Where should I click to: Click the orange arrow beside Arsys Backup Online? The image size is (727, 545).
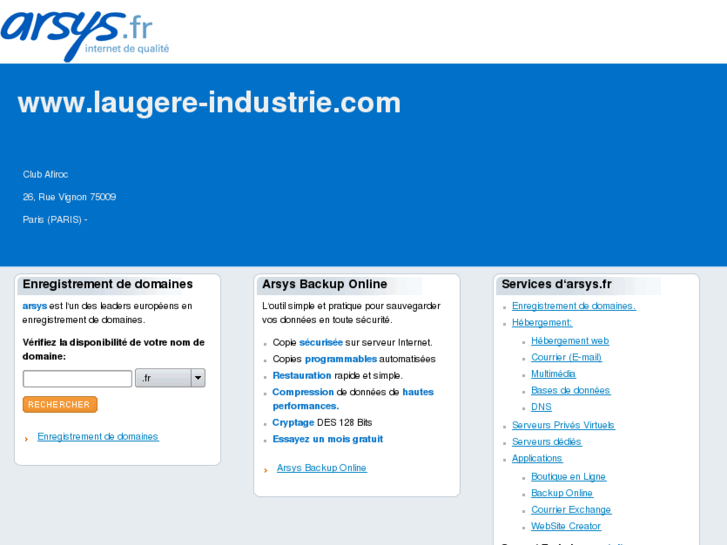pyautogui.click(x=266, y=470)
